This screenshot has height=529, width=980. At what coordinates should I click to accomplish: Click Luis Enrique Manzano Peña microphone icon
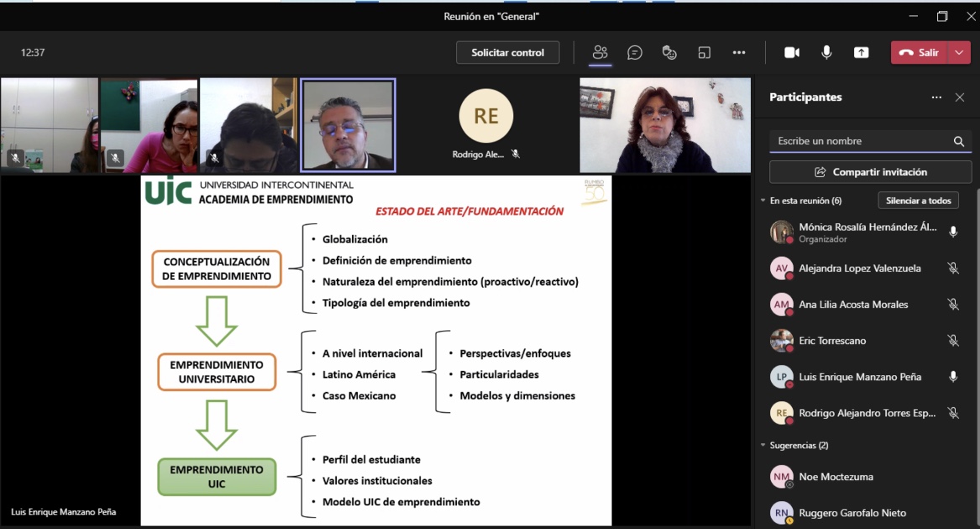(953, 376)
